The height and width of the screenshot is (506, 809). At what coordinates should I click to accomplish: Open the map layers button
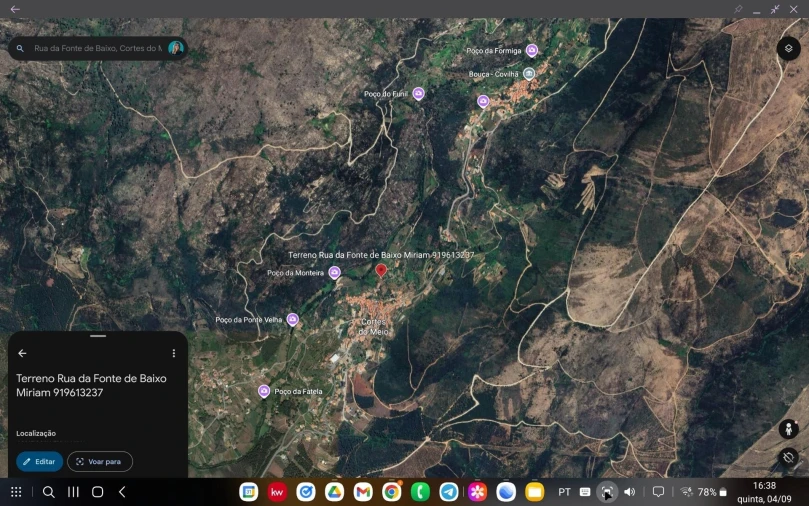(x=788, y=48)
